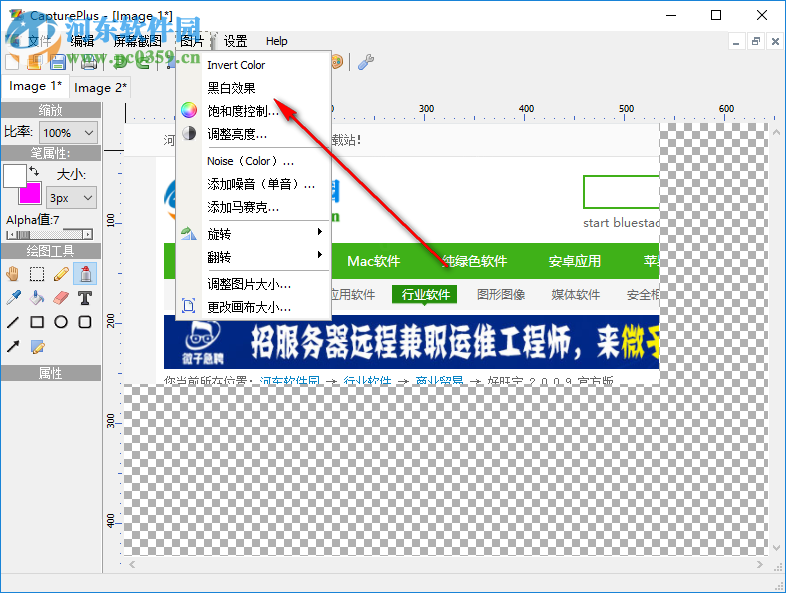Choose Noise (Color) menu entry

click(251, 161)
